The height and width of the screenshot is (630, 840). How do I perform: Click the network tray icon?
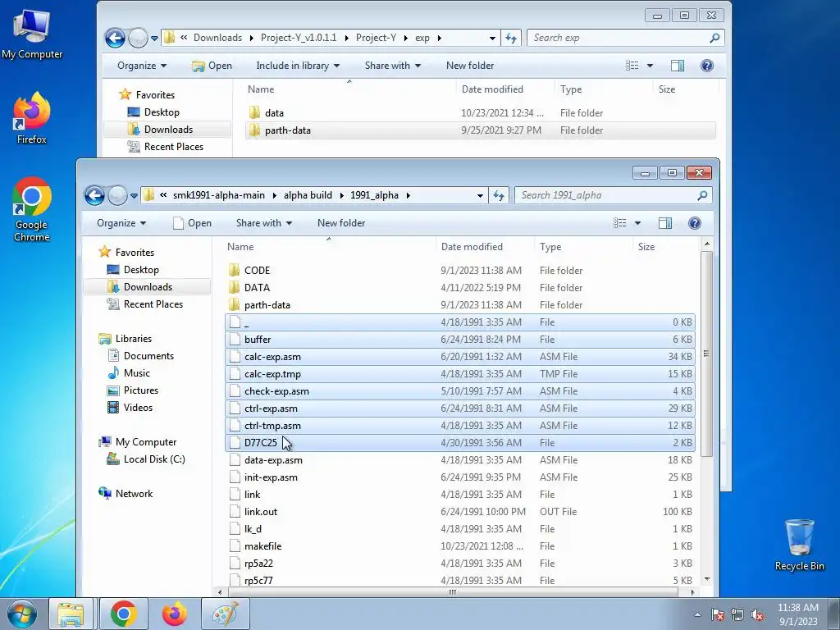point(737,615)
